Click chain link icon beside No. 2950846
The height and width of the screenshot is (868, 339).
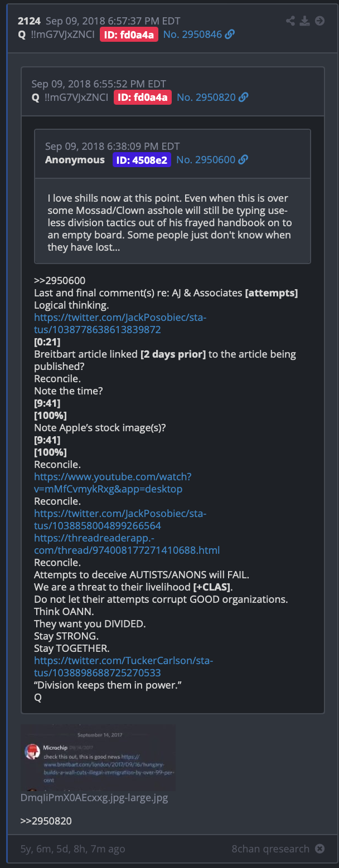click(x=230, y=35)
